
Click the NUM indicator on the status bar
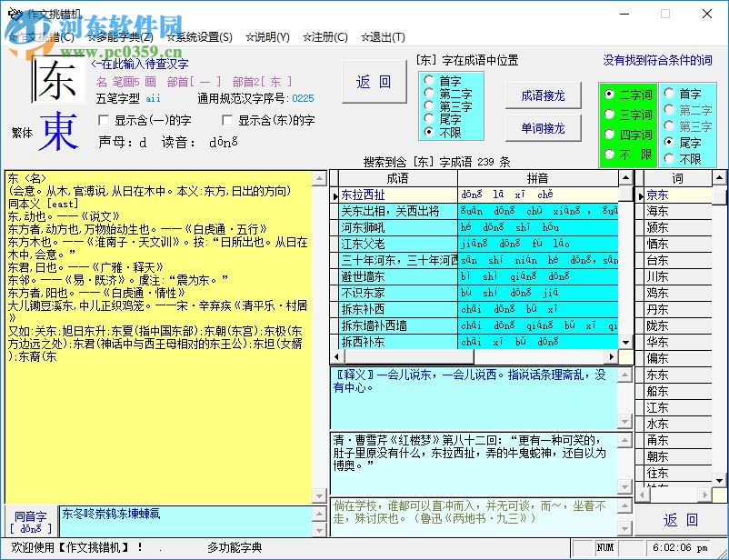coord(605,547)
